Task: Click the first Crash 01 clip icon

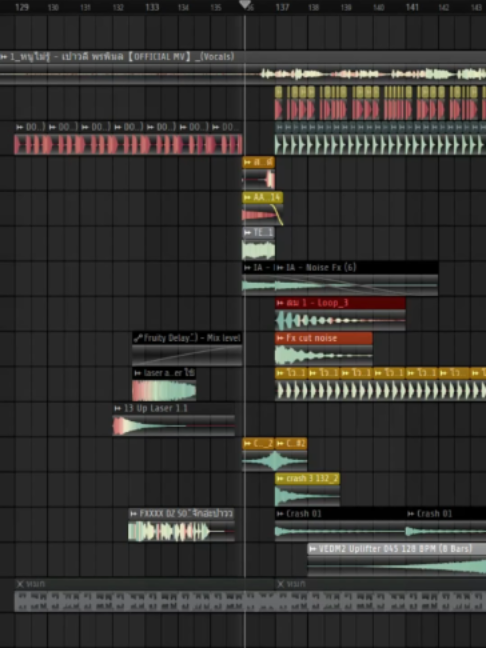Action: point(280,514)
